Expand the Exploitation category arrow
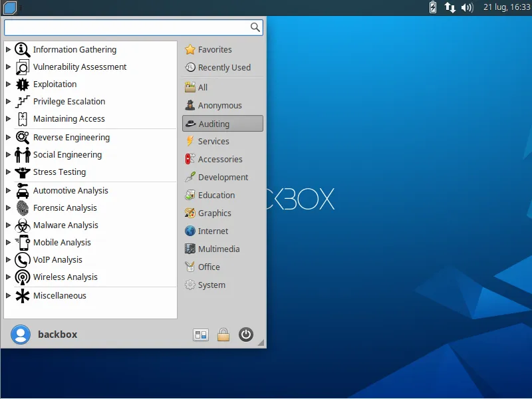This screenshot has height=399, width=532. [x=9, y=84]
